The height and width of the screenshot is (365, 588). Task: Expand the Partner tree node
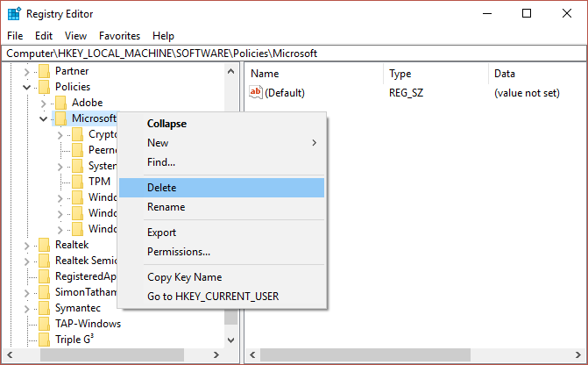[x=27, y=71]
